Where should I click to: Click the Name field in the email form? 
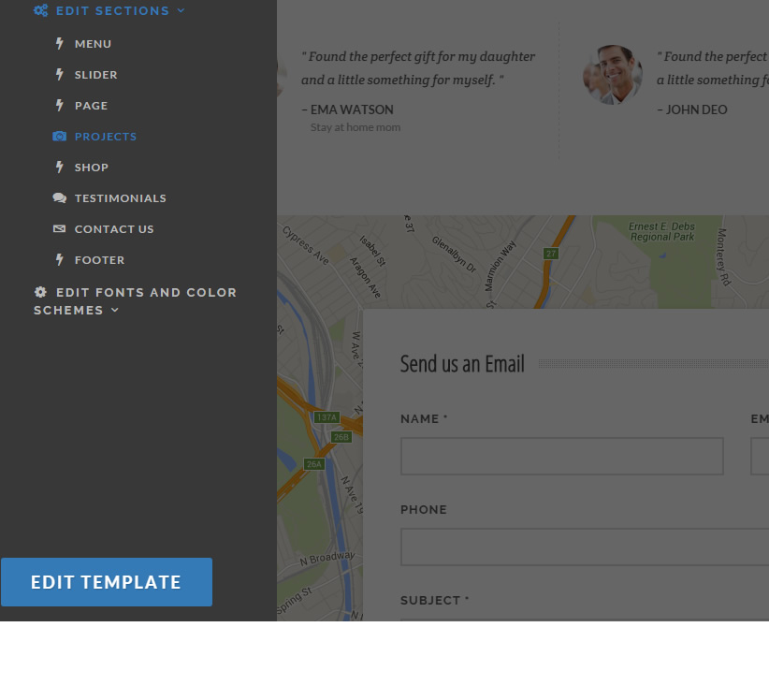[x=561, y=456]
